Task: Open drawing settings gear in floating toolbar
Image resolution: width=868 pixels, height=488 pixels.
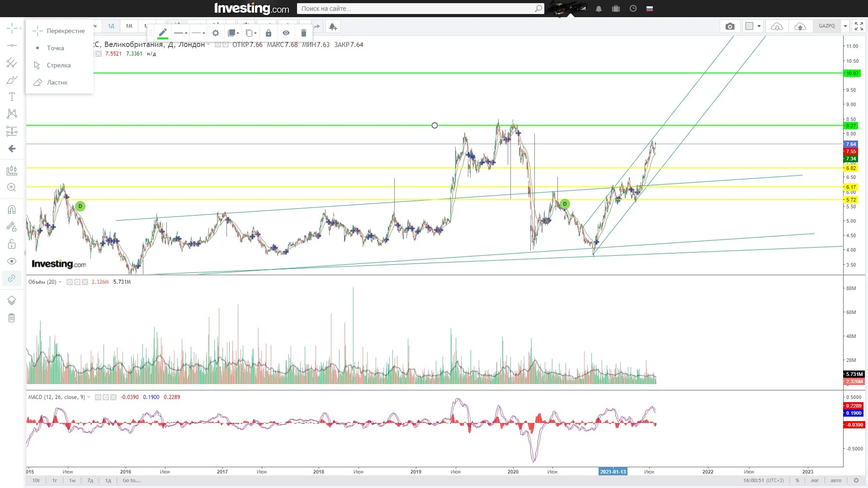Action: (x=216, y=33)
